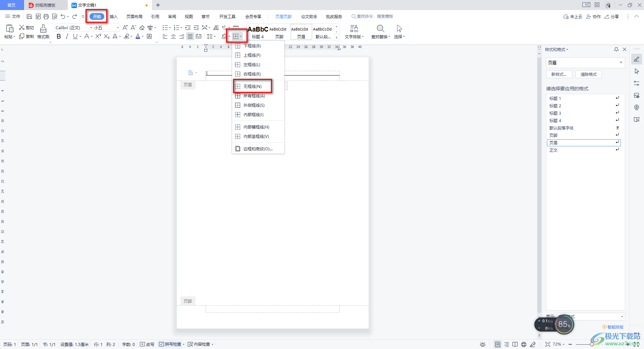Click the character border A icon
The height and width of the screenshot is (349, 644).
point(149,36)
